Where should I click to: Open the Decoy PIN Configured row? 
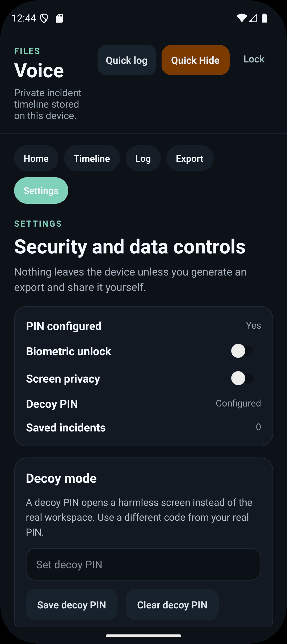pos(143,403)
